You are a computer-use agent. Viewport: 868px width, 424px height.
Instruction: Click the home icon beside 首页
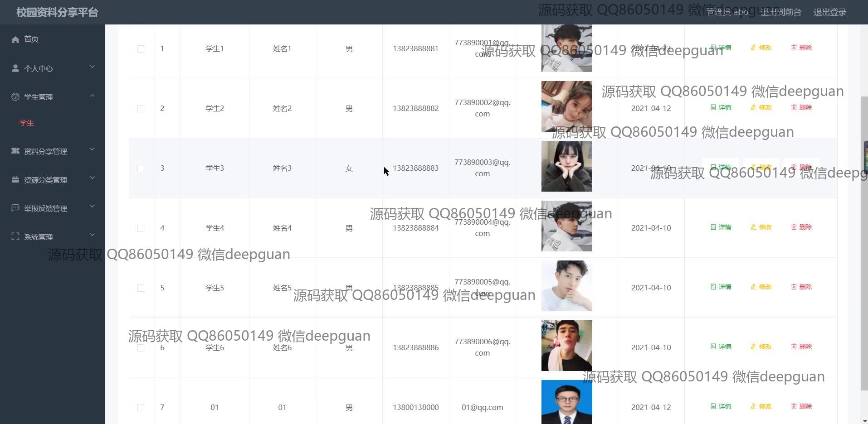(x=15, y=39)
